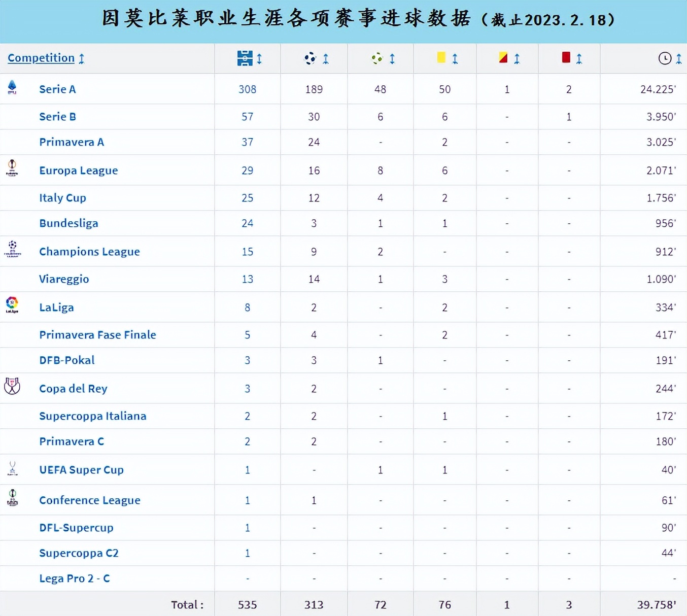Image resolution: width=687 pixels, height=616 pixels.
Task: Click Primavera A appearances value 37
Action: (x=248, y=142)
